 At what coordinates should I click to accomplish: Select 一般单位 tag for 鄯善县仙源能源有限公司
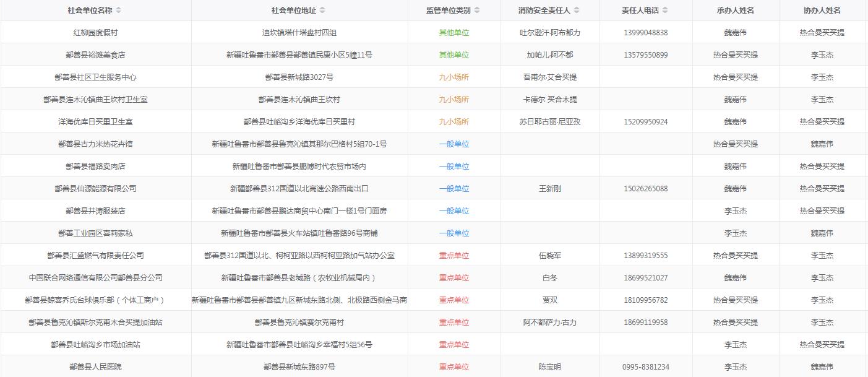tap(454, 189)
